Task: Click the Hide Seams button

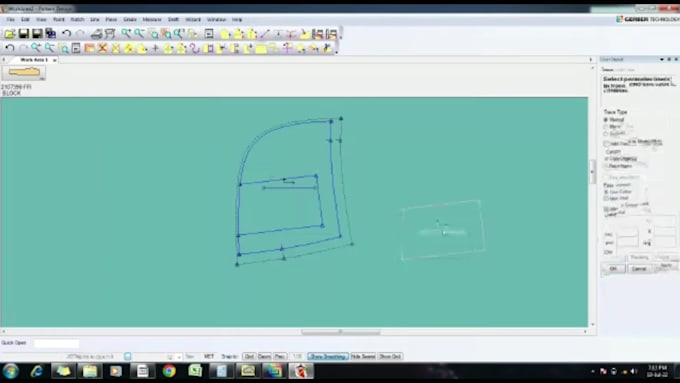Action: tap(363, 357)
